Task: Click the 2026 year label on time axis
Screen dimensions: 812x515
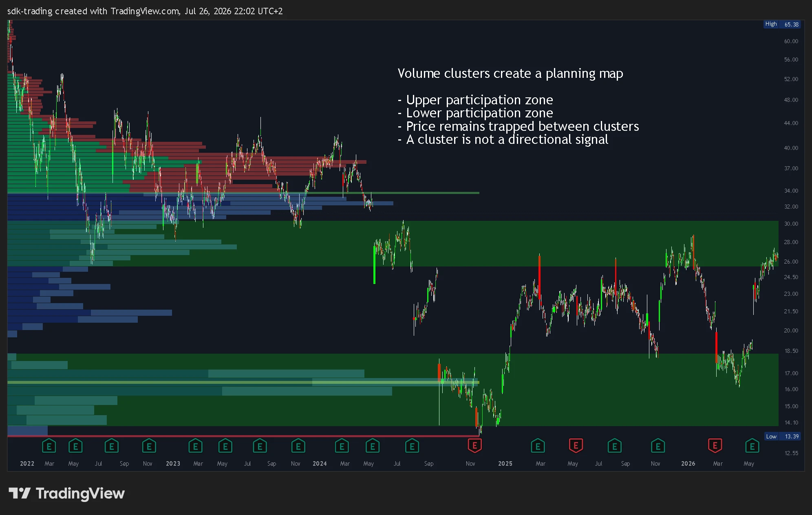Action: [x=688, y=464]
